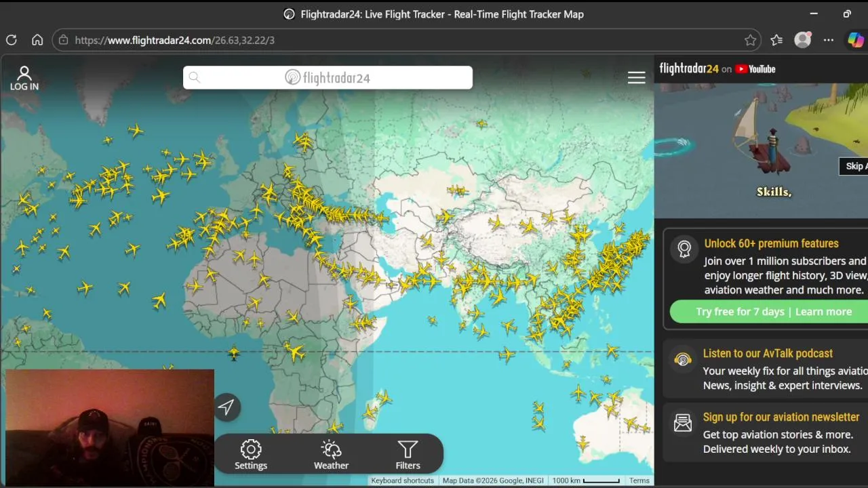Open the browser Settings and more menu
868x488 pixels.
point(829,40)
